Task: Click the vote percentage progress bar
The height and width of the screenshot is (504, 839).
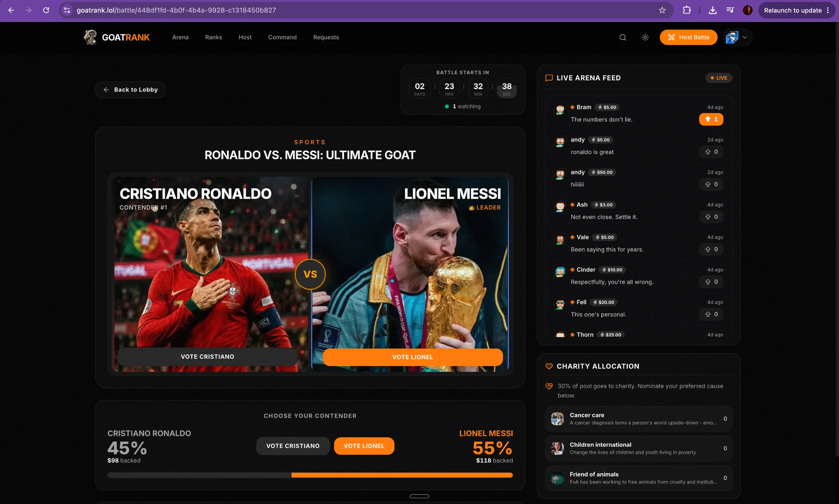Action: click(x=310, y=475)
